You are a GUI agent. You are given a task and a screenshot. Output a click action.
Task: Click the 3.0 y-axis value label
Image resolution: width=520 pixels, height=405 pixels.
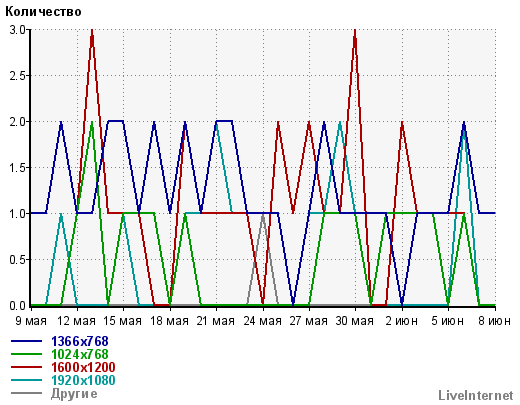pos(17,30)
